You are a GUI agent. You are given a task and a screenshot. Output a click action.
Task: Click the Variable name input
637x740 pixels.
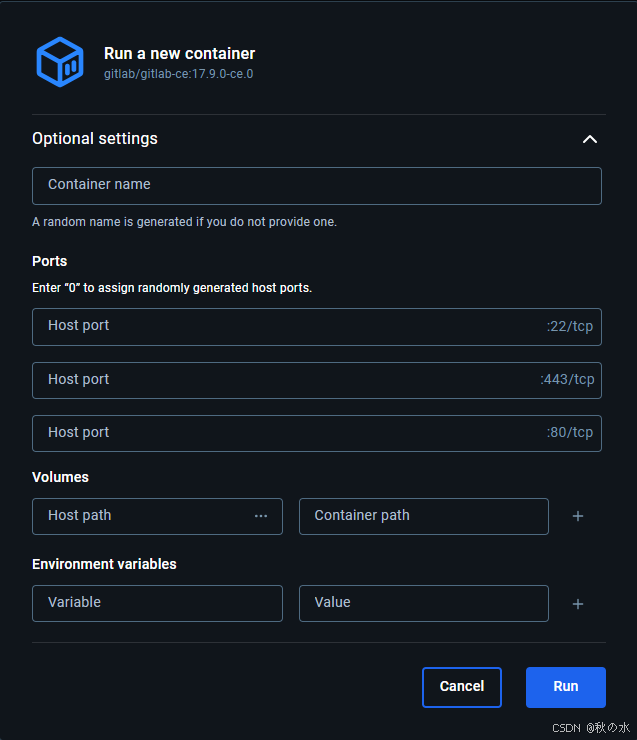tap(157, 604)
